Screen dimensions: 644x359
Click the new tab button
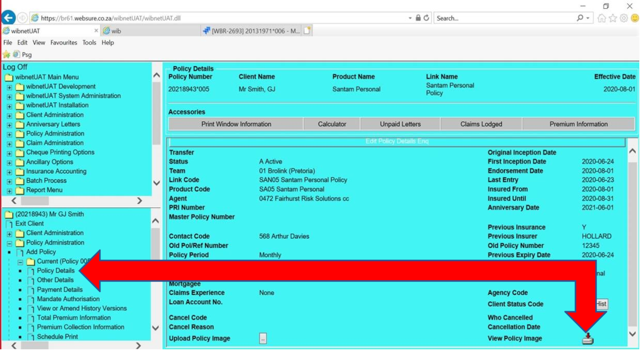click(x=307, y=31)
